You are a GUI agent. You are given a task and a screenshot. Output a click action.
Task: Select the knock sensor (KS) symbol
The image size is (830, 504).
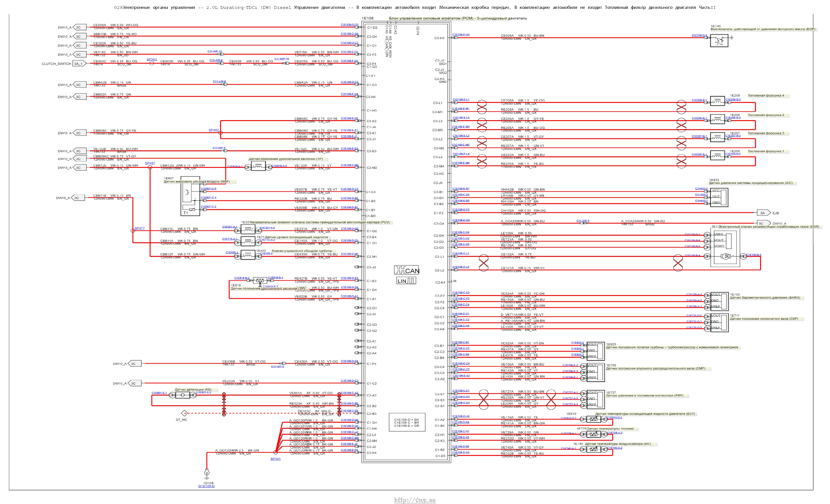click(x=182, y=395)
